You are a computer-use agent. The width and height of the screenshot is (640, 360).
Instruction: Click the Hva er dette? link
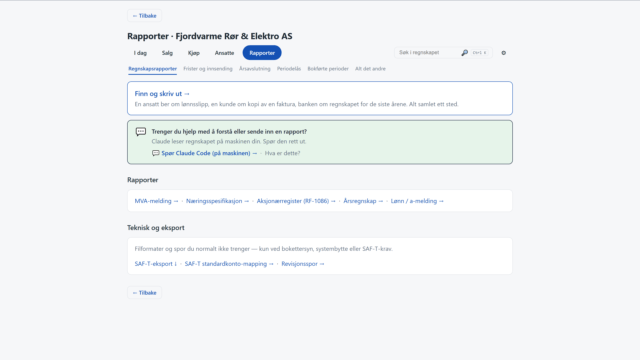pos(282,153)
